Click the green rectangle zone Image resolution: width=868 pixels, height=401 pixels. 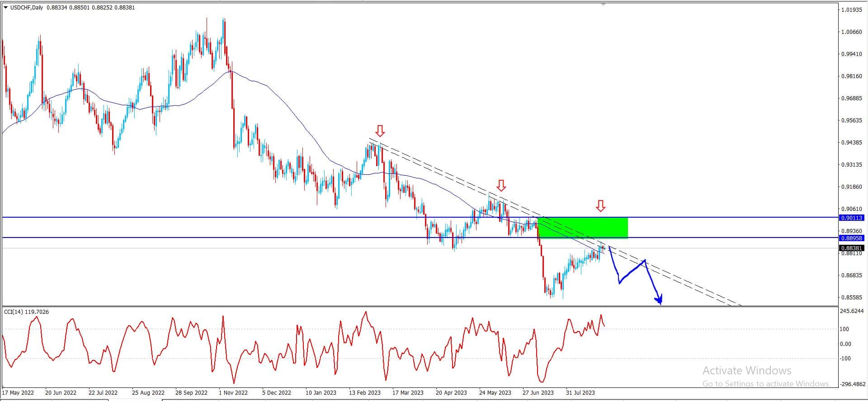[x=583, y=228]
